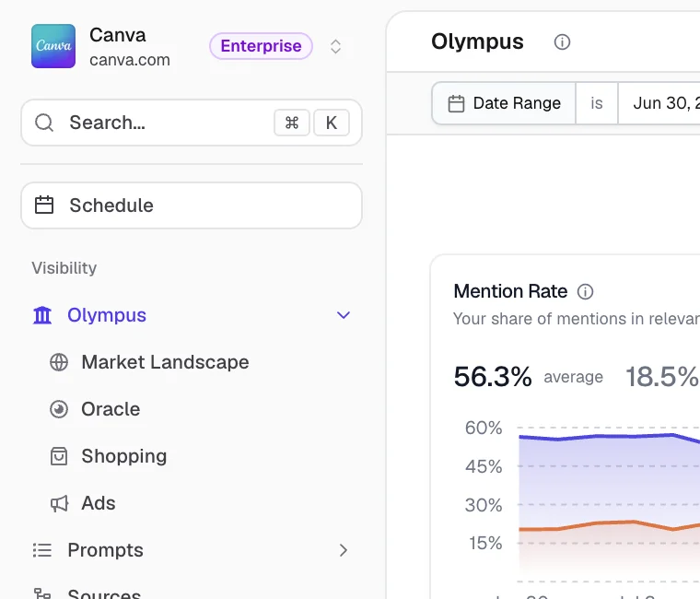Click the Ads megaphone icon
Viewport: 700px width, 599px height.
59,503
